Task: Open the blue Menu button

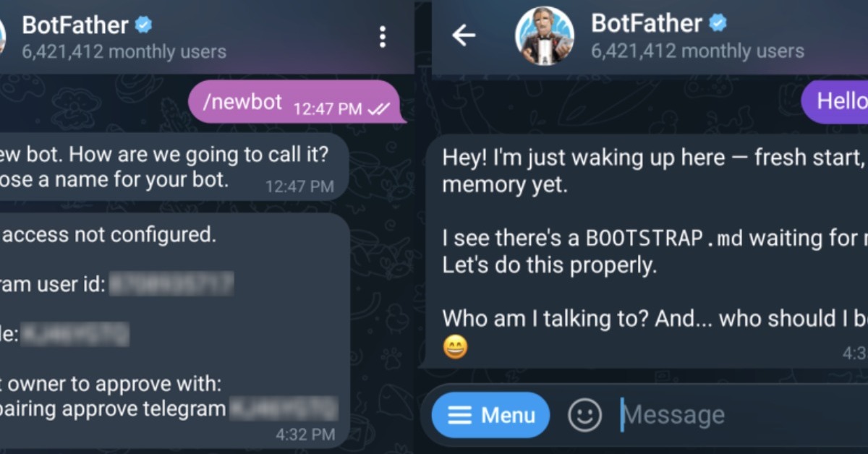Action: [491, 415]
